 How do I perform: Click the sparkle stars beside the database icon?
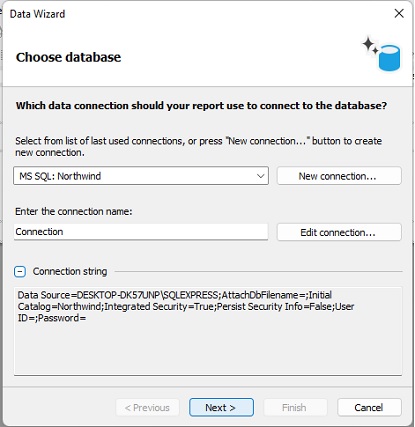371,45
